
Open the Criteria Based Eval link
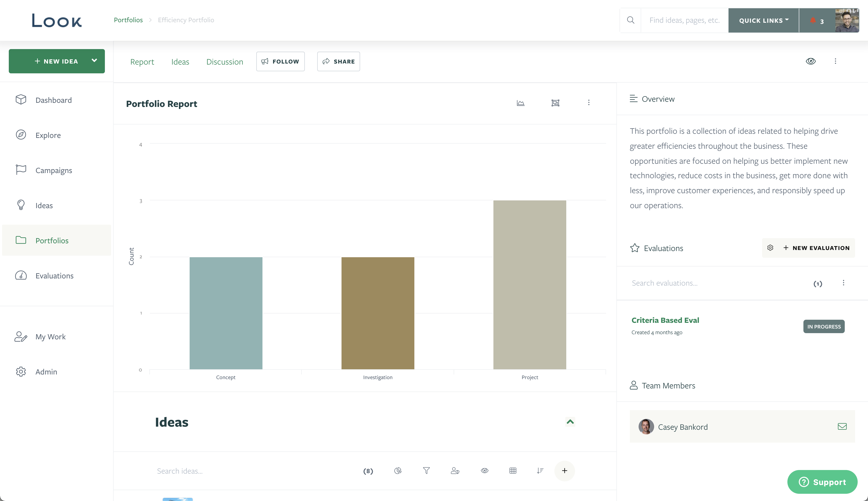[665, 320]
